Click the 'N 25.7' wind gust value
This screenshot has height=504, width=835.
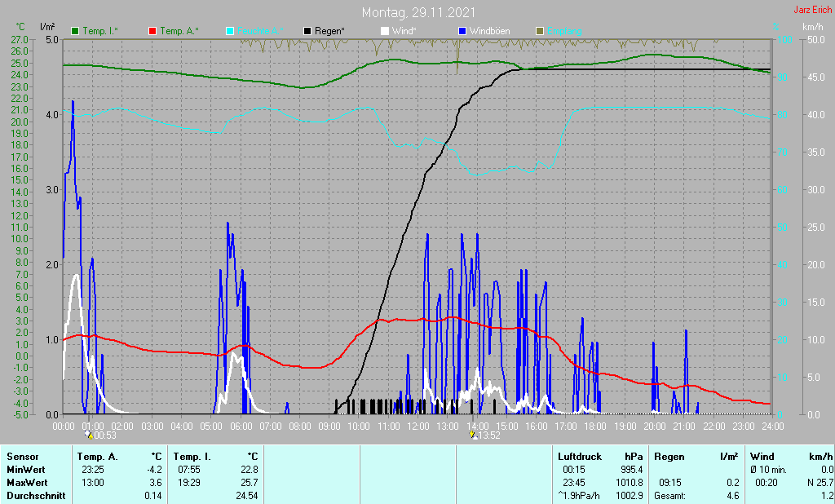point(820,483)
